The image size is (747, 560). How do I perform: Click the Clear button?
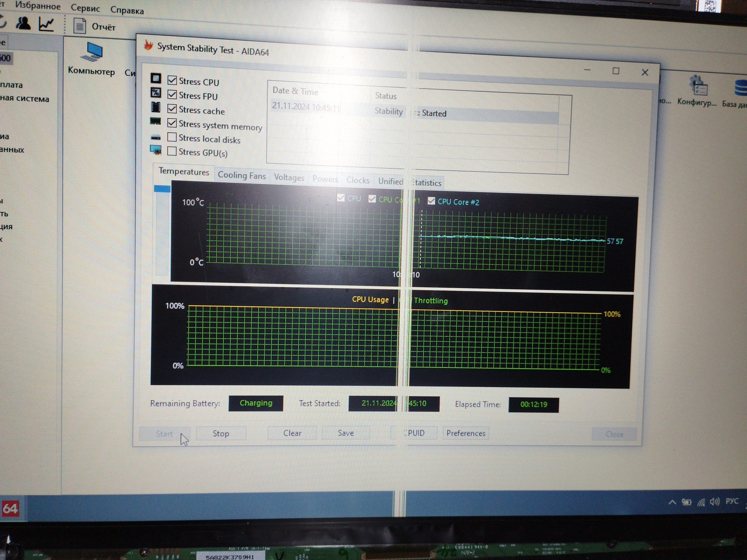pos(292,433)
